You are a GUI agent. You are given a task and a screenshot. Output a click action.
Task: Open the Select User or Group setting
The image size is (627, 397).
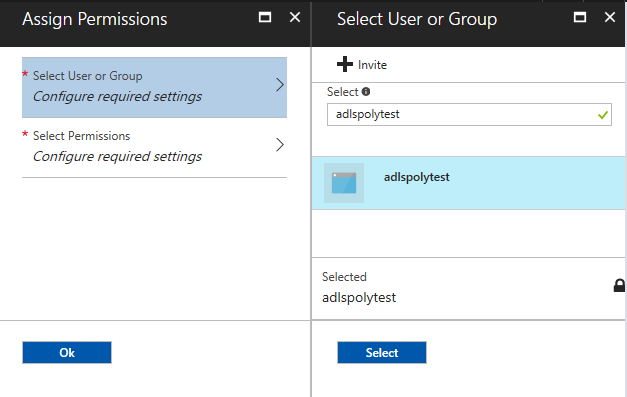click(x=154, y=88)
